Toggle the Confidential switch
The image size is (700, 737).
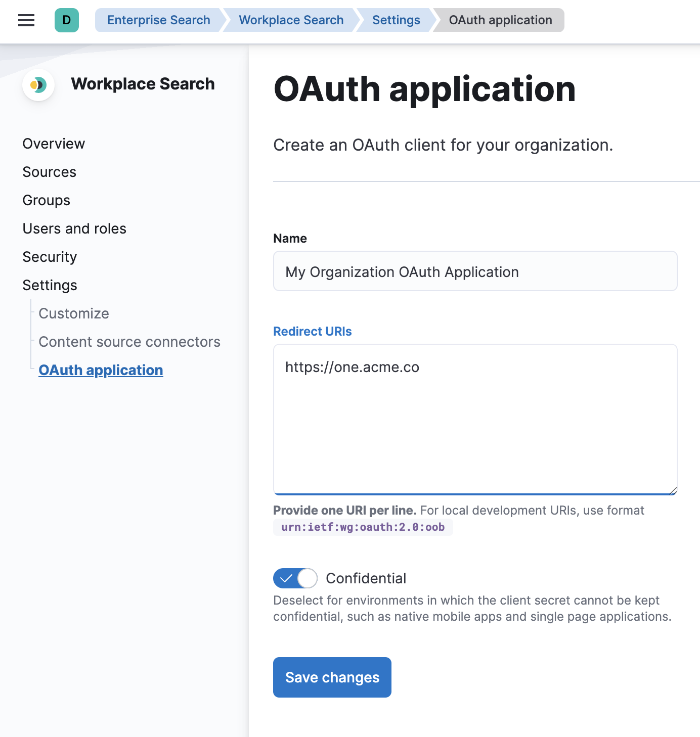[x=295, y=578]
